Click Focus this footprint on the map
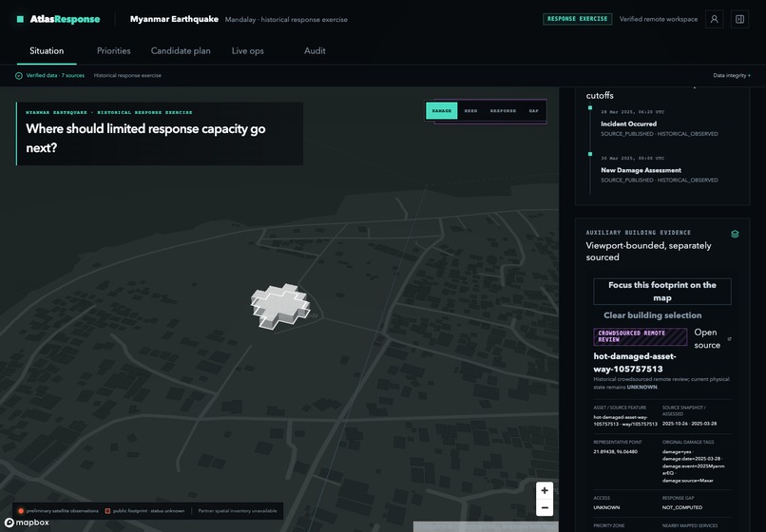The height and width of the screenshot is (532, 766). 662,291
